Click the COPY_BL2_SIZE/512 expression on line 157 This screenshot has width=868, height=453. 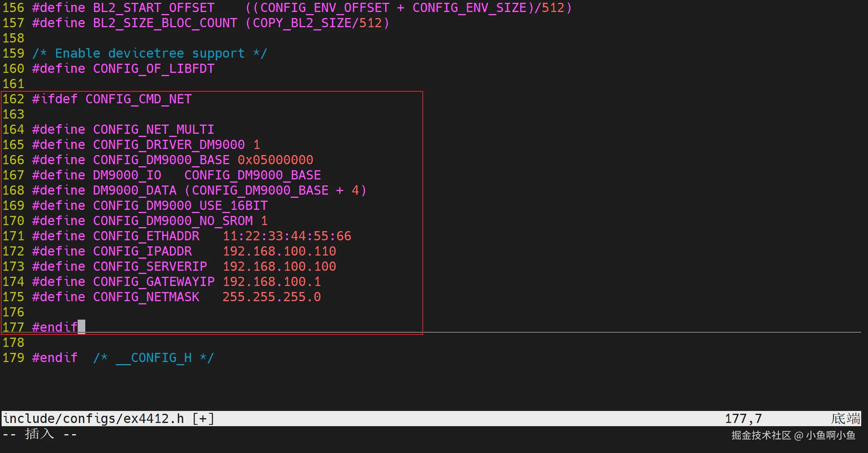pos(317,23)
